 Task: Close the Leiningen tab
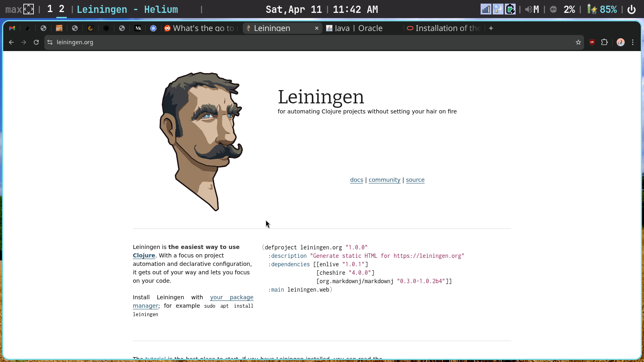tap(317, 28)
